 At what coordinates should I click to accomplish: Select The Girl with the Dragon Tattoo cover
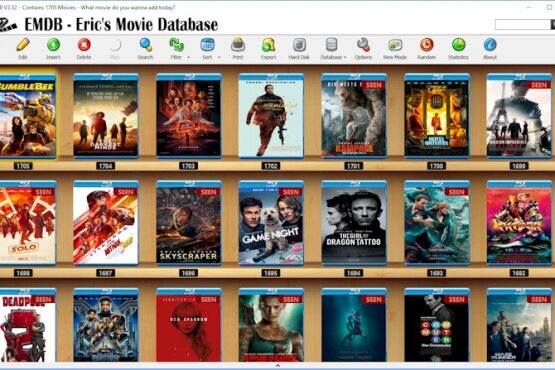click(354, 223)
